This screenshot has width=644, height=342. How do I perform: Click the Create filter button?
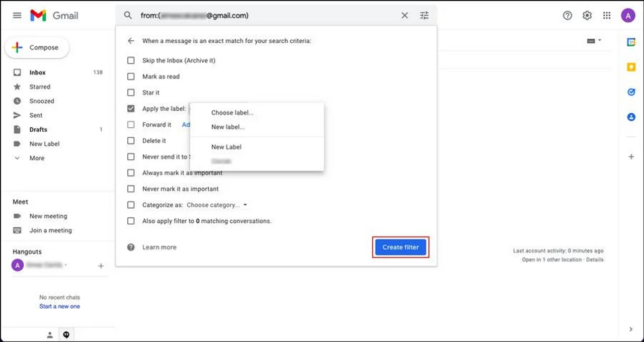click(400, 247)
